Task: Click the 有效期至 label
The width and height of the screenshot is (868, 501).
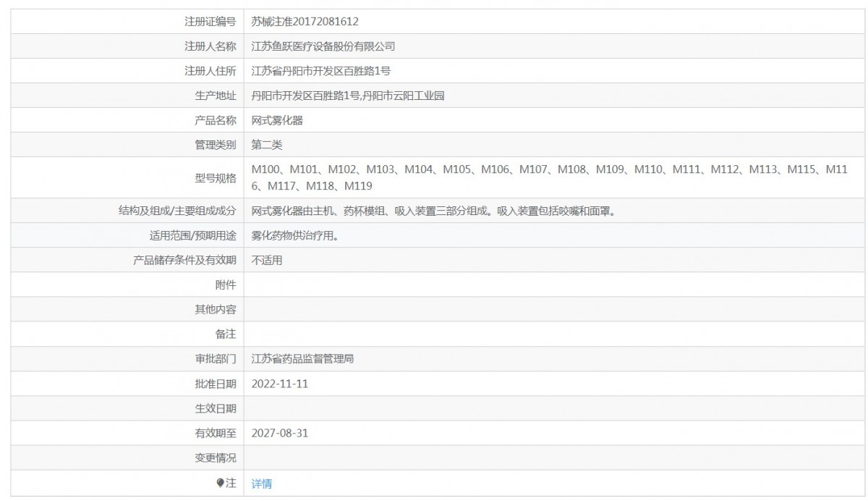Action: click(216, 433)
